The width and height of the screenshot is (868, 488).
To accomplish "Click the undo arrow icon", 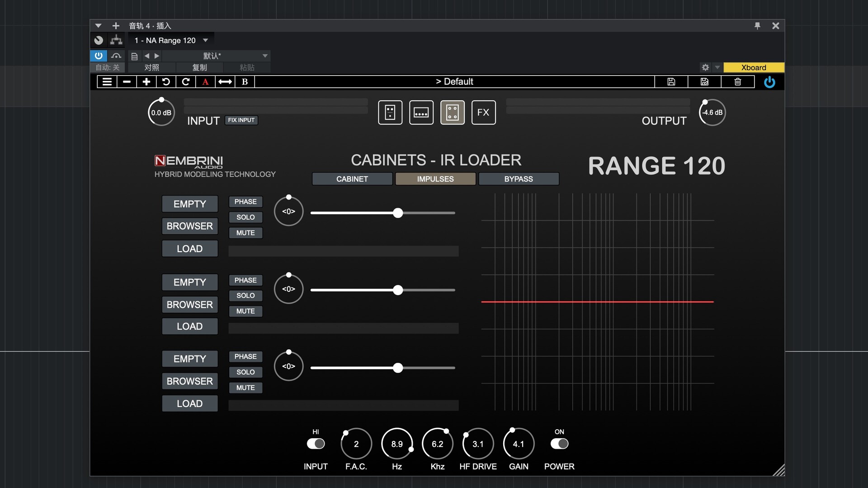I will point(166,82).
